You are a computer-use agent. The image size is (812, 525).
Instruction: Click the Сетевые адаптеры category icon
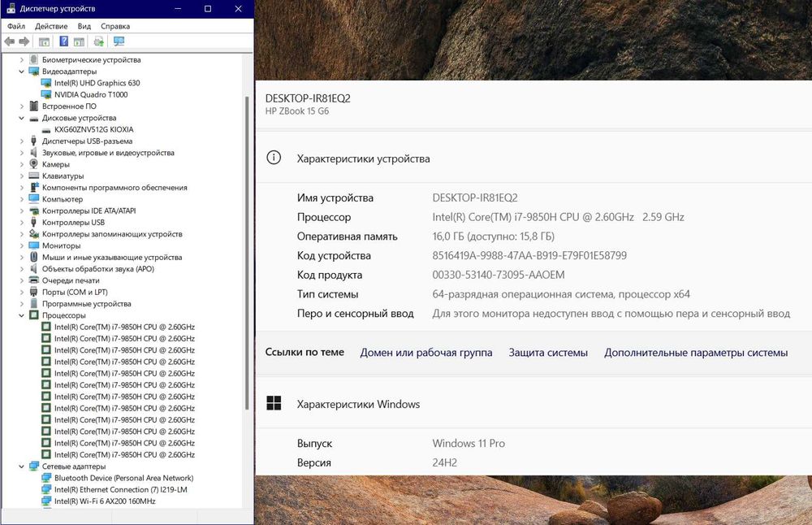tap(33, 466)
